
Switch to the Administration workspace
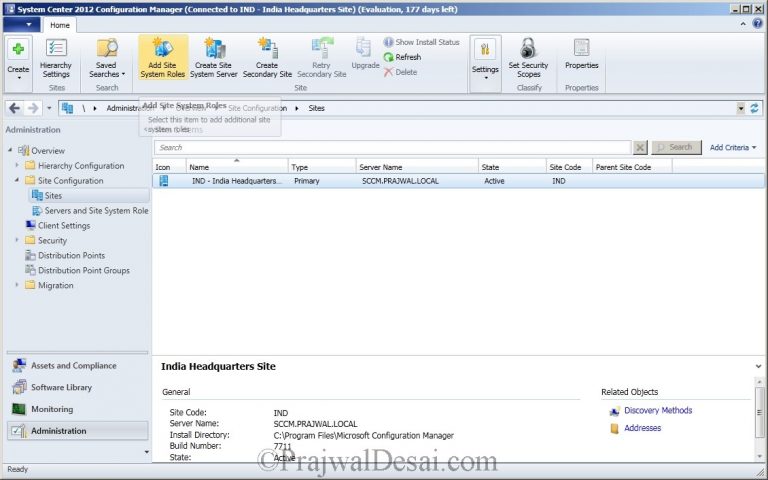tap(77, 431)
